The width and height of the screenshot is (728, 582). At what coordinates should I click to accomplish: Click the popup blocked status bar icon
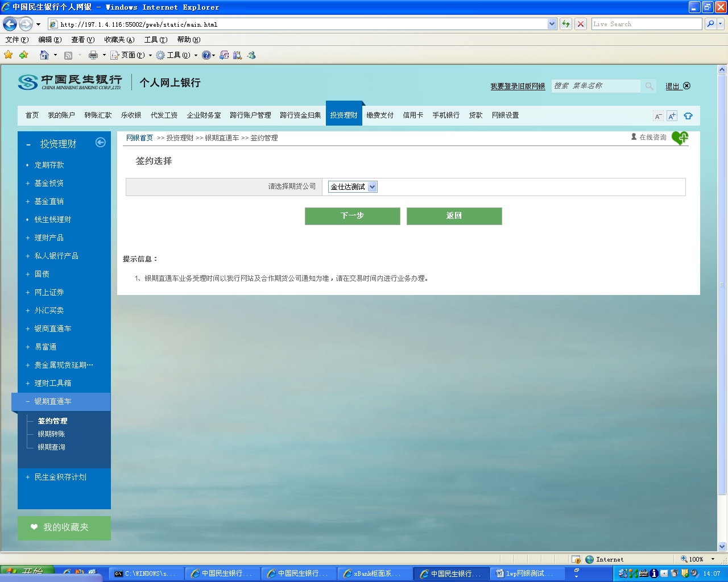(576, 559)
